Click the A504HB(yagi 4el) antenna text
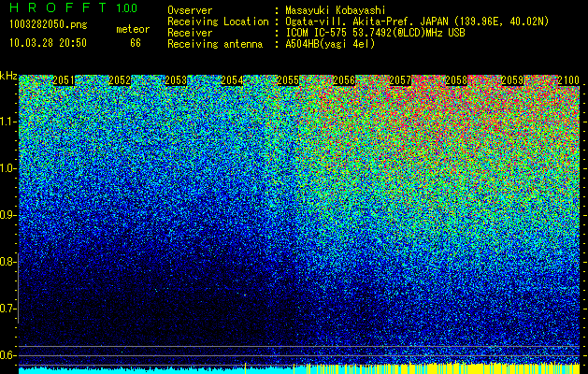 click(x=330, y=44)
